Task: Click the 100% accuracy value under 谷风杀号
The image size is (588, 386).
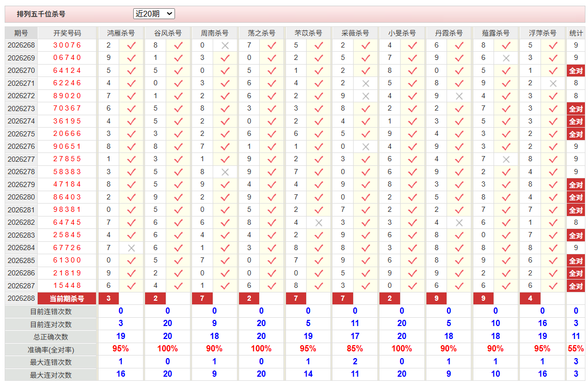Action: [x=168, y=349]
